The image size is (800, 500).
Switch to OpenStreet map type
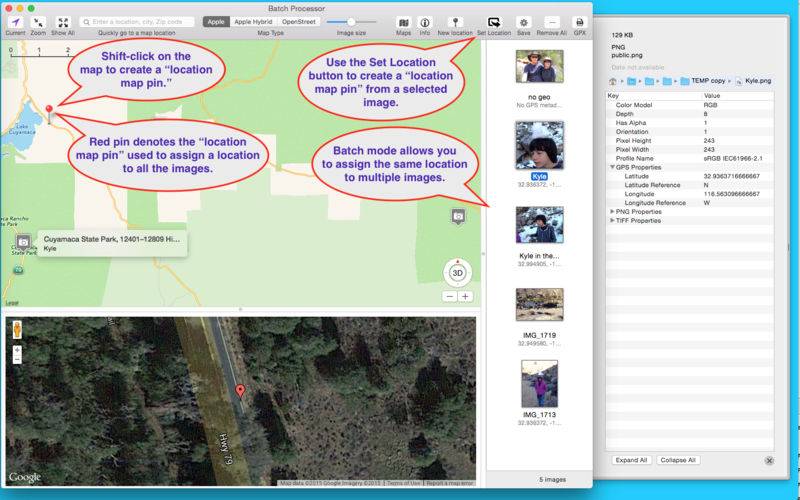(x=298, y=22)
